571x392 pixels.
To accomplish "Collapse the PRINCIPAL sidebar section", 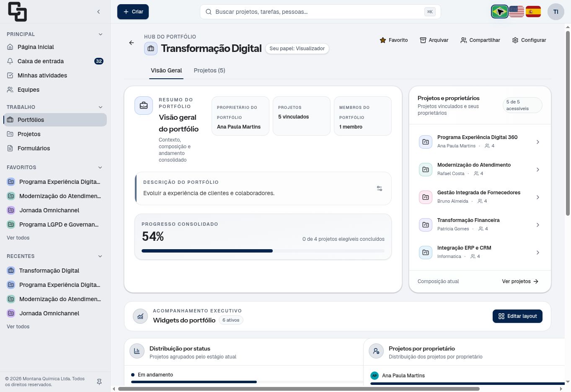I will [x=100, y=34].
